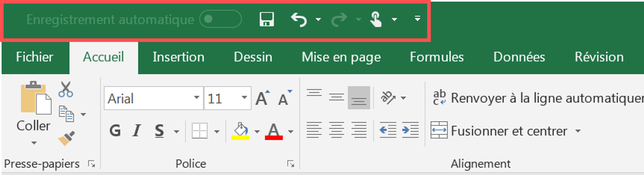Open Police dialog launcher
This screenshot has width=644, height=175.
coord(291,164)
